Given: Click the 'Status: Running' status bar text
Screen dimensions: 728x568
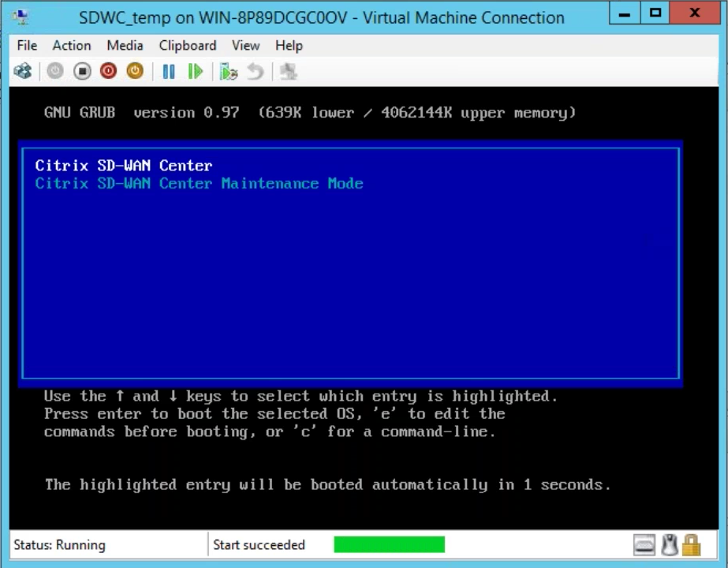Looking at the screenshot, I should [59, 545].
